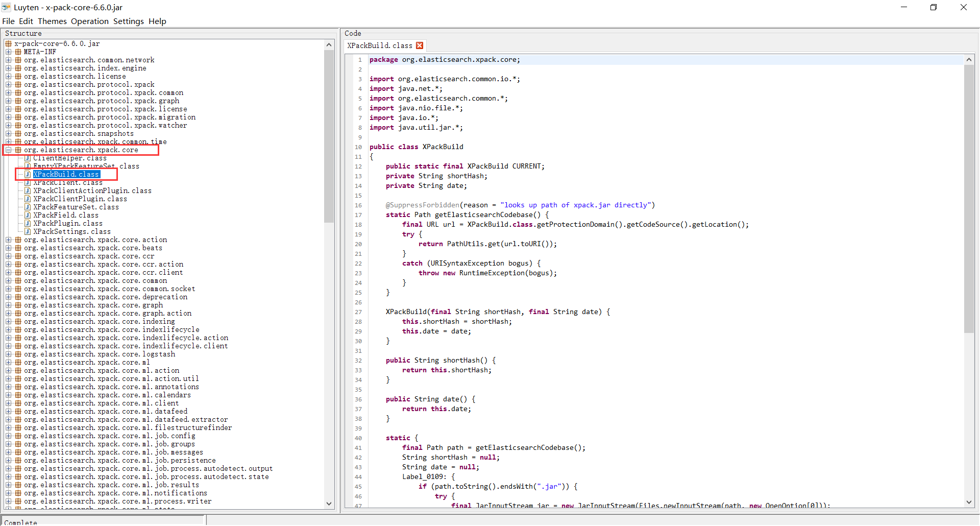Click the Structure tree scroll-up arrow
Viewport: 980px width, 526px height.
(329, 44)
